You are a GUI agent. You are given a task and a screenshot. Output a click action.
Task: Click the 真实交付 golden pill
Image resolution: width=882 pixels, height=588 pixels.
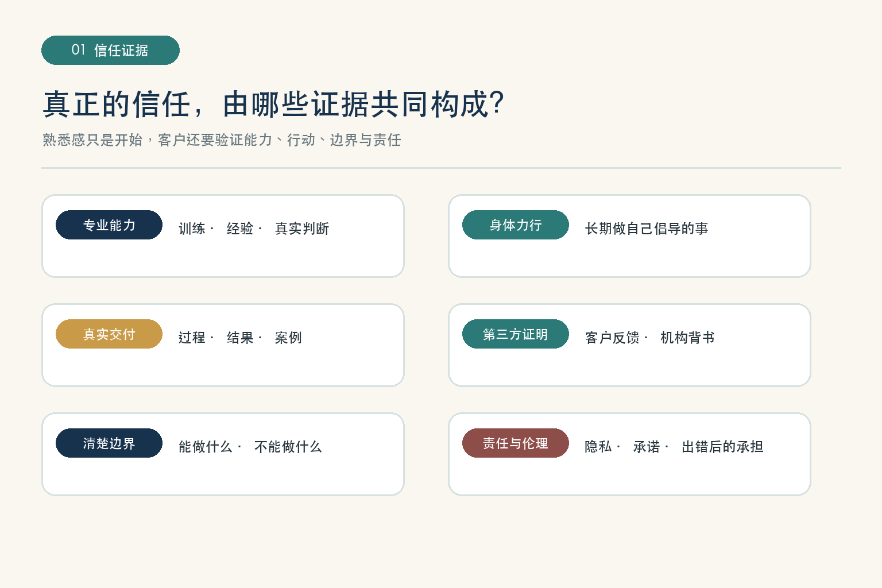pos(109,334)
